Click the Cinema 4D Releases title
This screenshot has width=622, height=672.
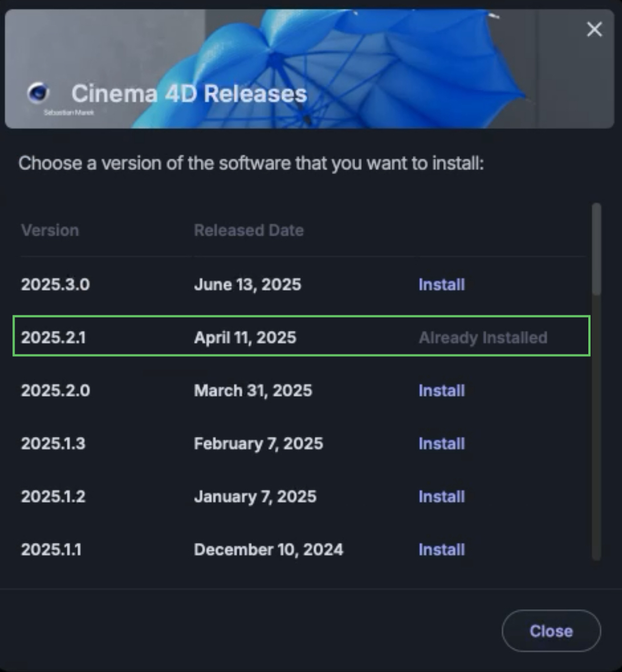click(189, 94)
